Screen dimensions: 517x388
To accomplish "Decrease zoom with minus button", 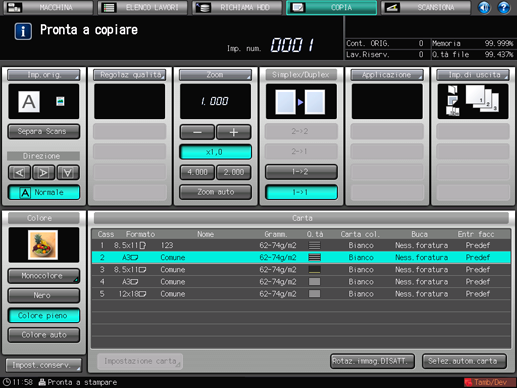I will point(197,132).
